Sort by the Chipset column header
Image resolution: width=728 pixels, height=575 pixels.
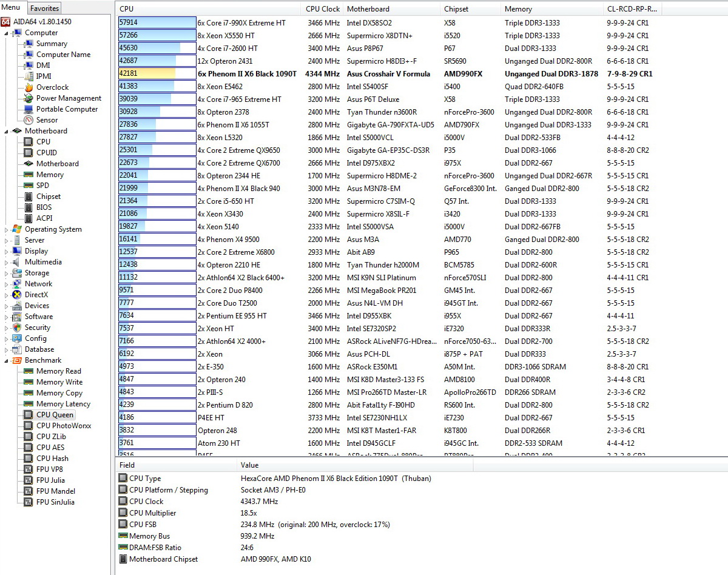point(470,8)
